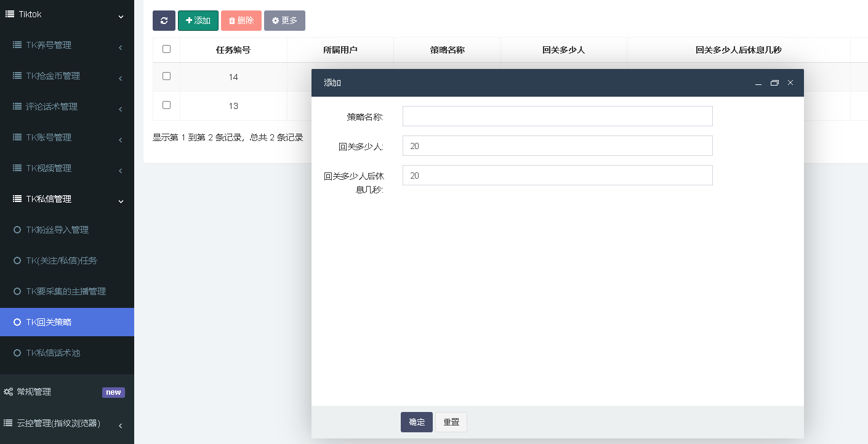Screen dimensions: 868x444
Task: Click the 所属用户 column header
Action: point(340,50)
